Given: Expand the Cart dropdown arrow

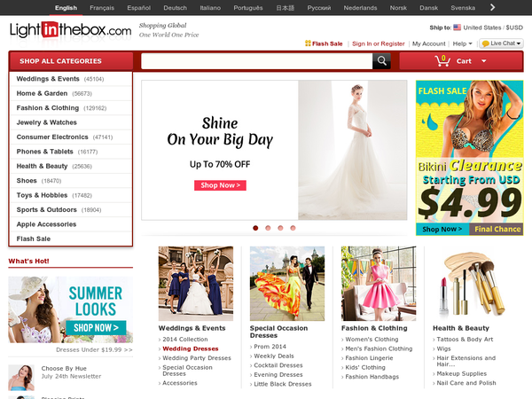Looking at the screenshot, I should coord(484,61).
